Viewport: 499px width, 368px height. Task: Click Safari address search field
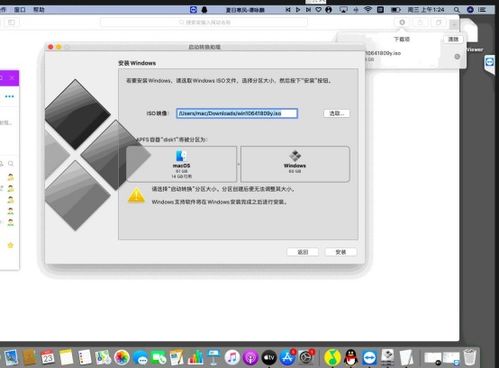point(204,22)
